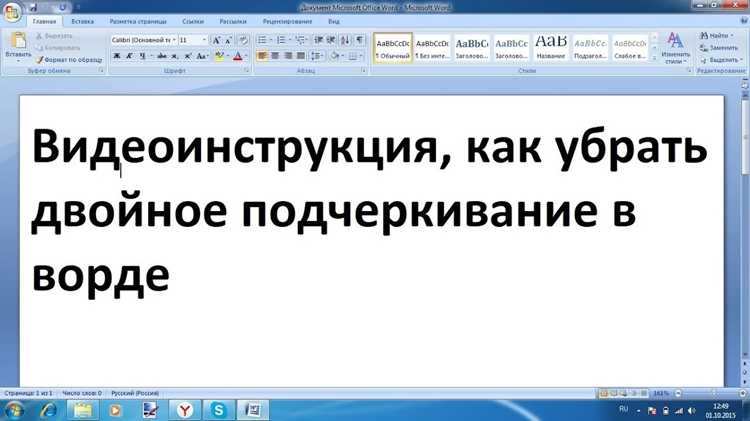Click the Sort (A-Z) icon
Screen dimensions: 750x421
345,40
